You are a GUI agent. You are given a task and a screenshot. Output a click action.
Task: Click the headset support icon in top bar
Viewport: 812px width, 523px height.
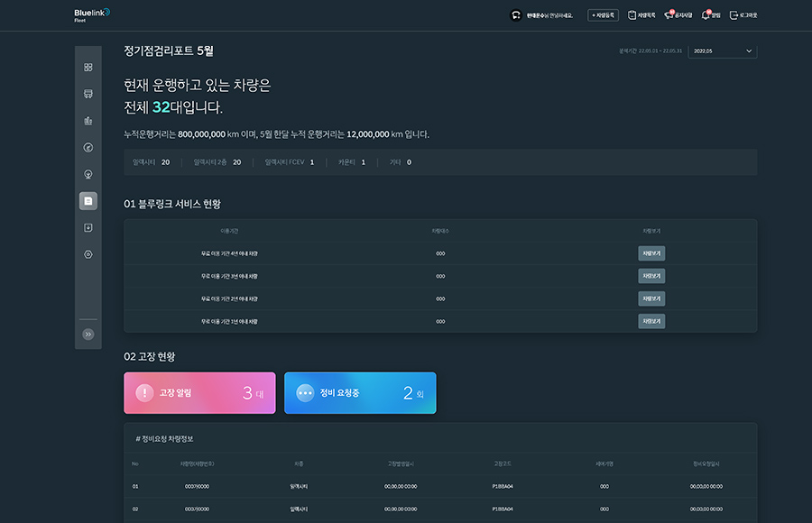515,14
